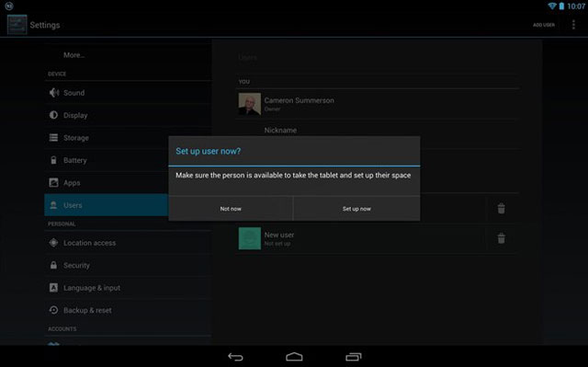This screenshot has width=588, height=367.
Task: Click Cameron Summerson's profile photo
Action: (250, 104)
